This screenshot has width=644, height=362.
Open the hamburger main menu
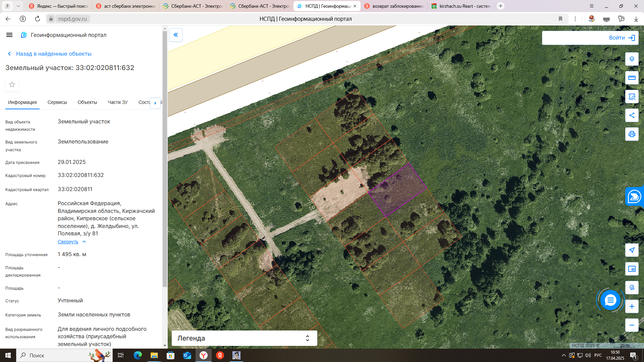[9, 35]
